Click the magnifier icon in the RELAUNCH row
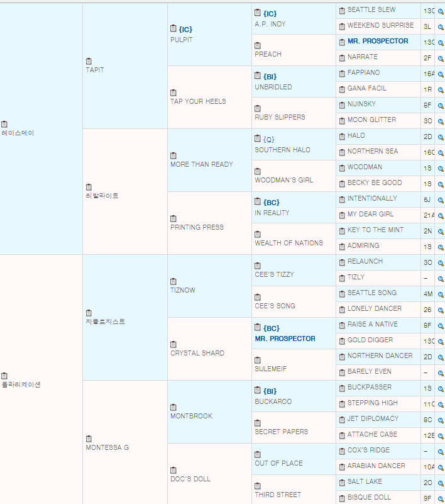 (x=441, y=262)
